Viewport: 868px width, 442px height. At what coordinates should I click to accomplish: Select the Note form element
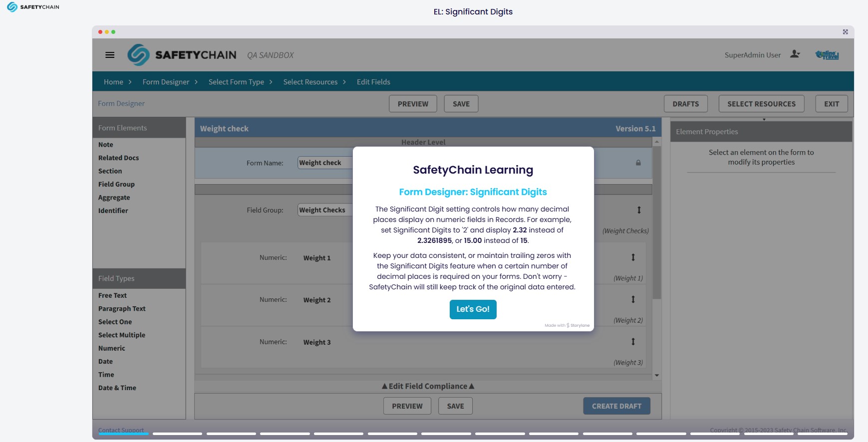[106, 145]
